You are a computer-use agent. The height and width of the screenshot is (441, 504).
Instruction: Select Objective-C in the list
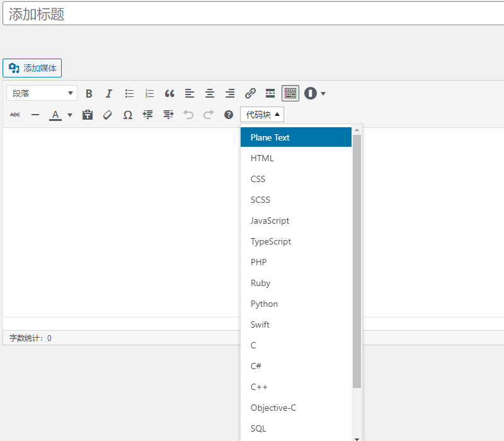pyautogui.click(x=296, y=408)
